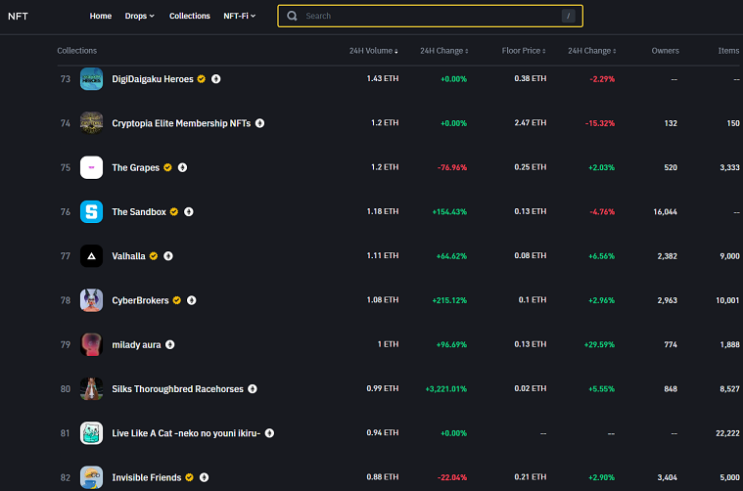
Task: Click Ethereum icon beside Invisible Friends
Action: point(204,477)
